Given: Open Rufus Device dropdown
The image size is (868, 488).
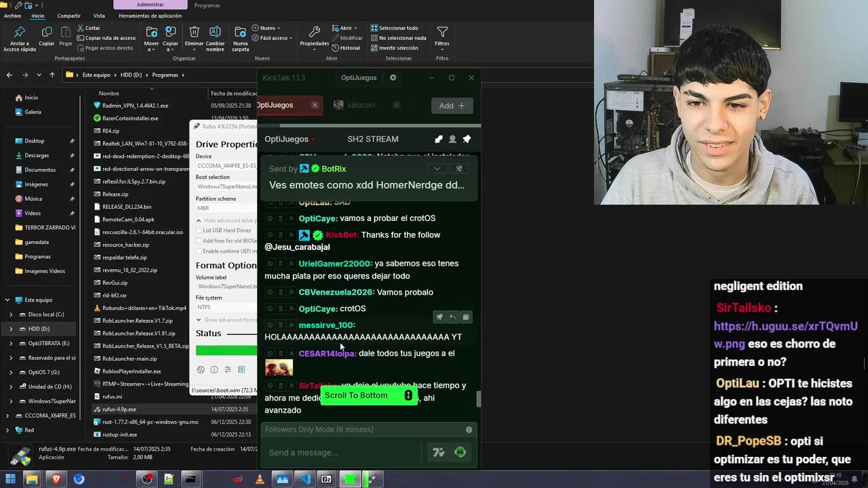Looking at the screenshot, I should 226,166.
